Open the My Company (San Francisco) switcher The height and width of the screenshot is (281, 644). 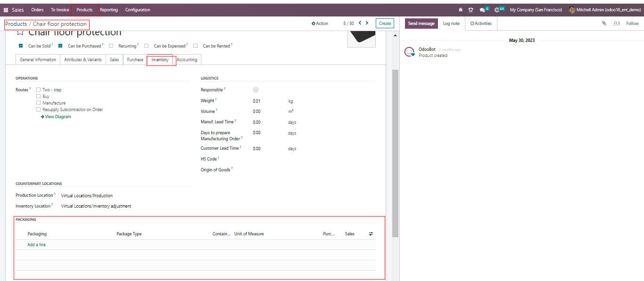[x=536, y=10]
